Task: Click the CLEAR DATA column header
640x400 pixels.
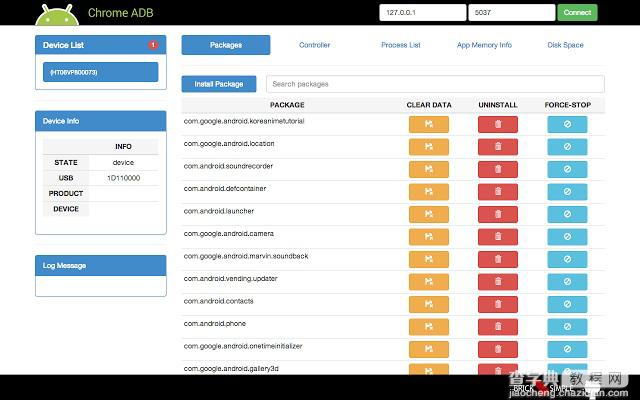Action: point(429,105)
